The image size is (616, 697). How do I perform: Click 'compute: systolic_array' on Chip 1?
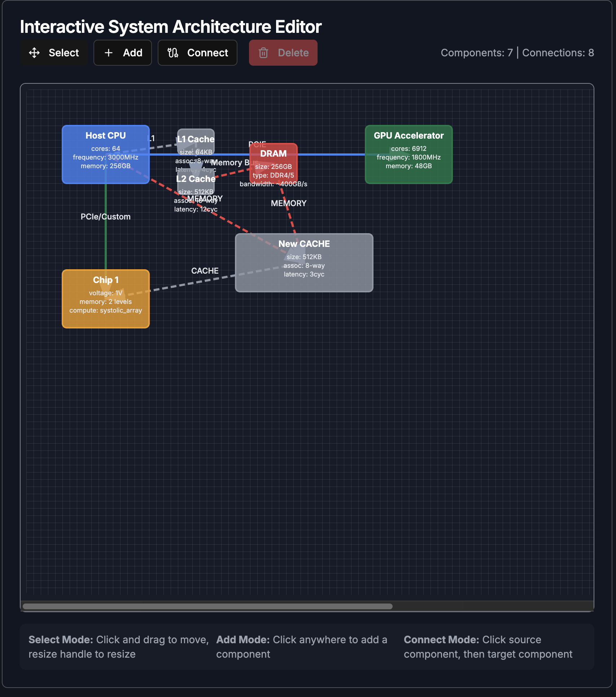[x=106, y=310]
